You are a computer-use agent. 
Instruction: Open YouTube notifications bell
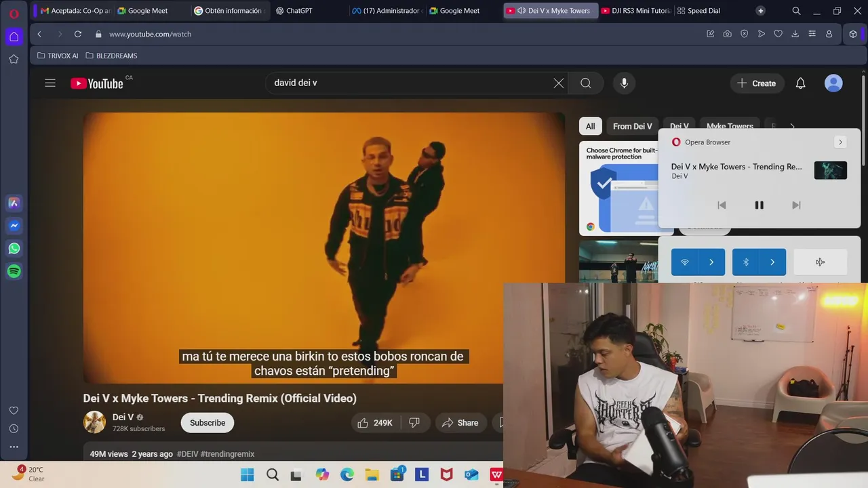click(800, 83)
